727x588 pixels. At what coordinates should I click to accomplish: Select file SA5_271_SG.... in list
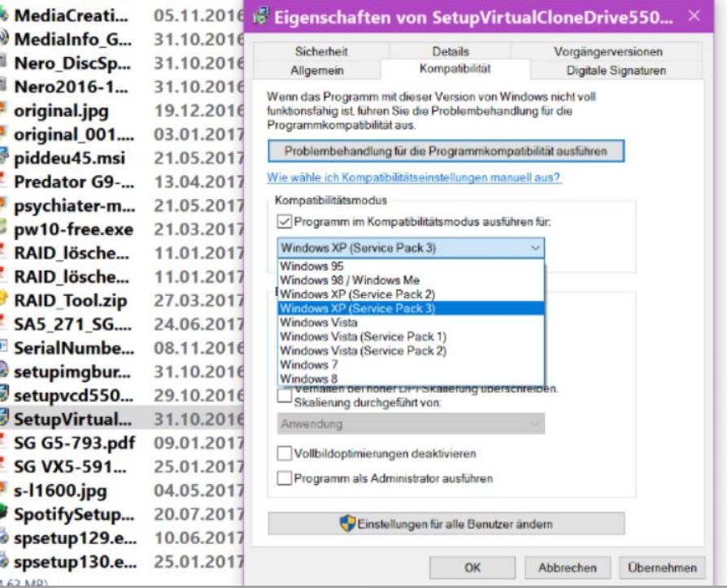point(73,324)
